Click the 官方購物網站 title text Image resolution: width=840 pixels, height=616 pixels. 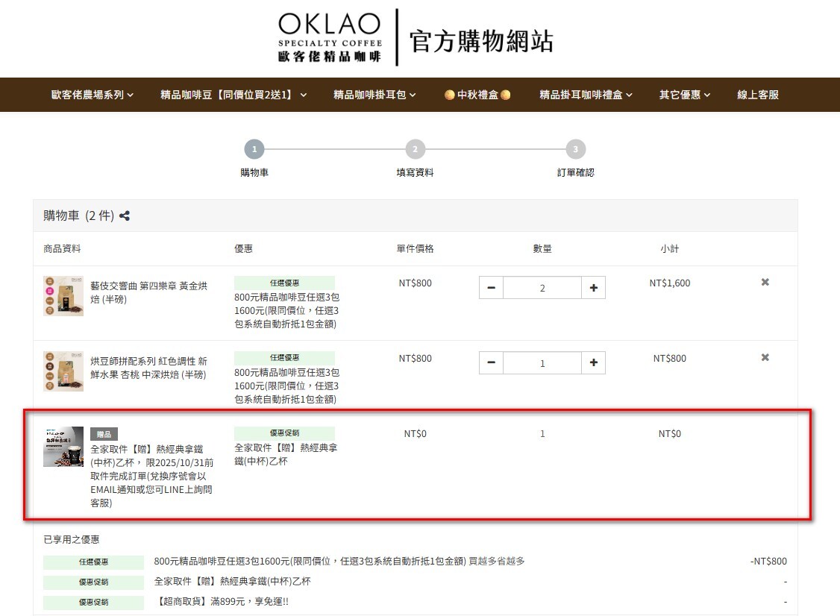coord(481,41)
